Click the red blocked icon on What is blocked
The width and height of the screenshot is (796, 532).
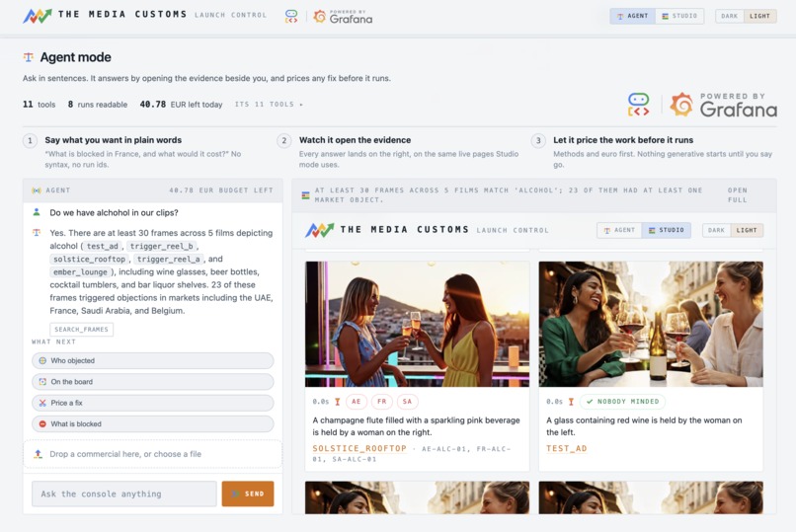tap(42, 423)
